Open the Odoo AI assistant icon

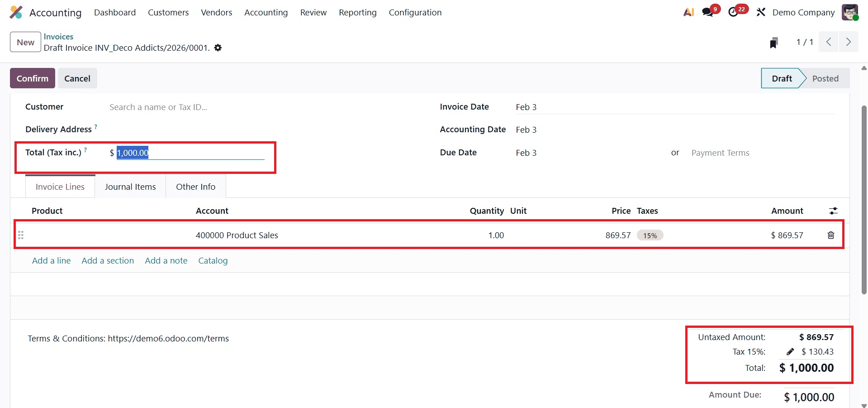(x=688, y=12)
